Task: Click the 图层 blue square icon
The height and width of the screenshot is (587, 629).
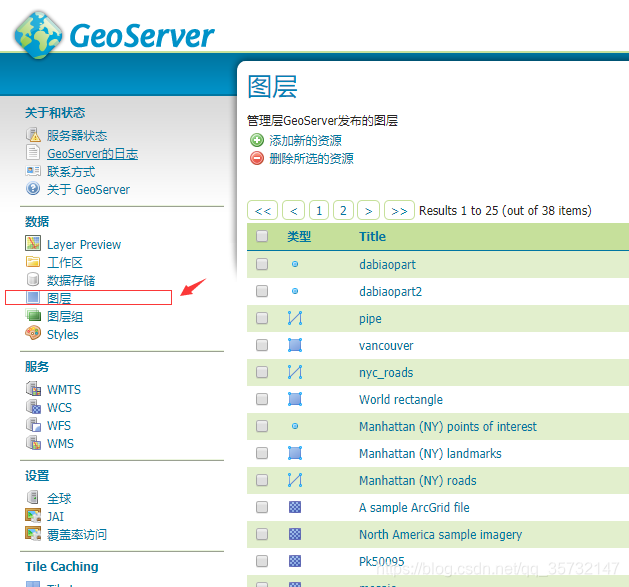Action: click(33, 297)
